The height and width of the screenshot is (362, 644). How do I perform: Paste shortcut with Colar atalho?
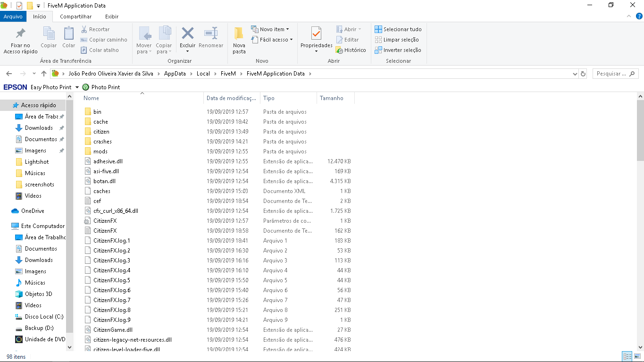tap(100, 50)
